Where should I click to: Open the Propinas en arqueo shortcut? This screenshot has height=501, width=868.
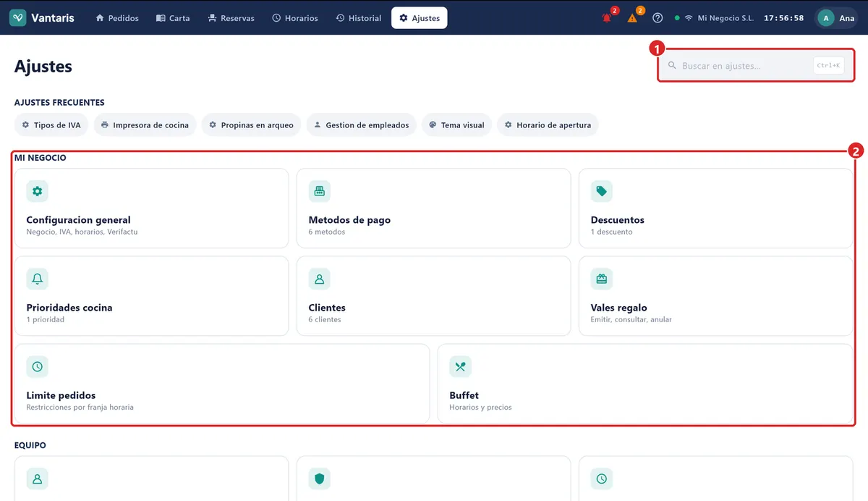[x=252, y=125]
